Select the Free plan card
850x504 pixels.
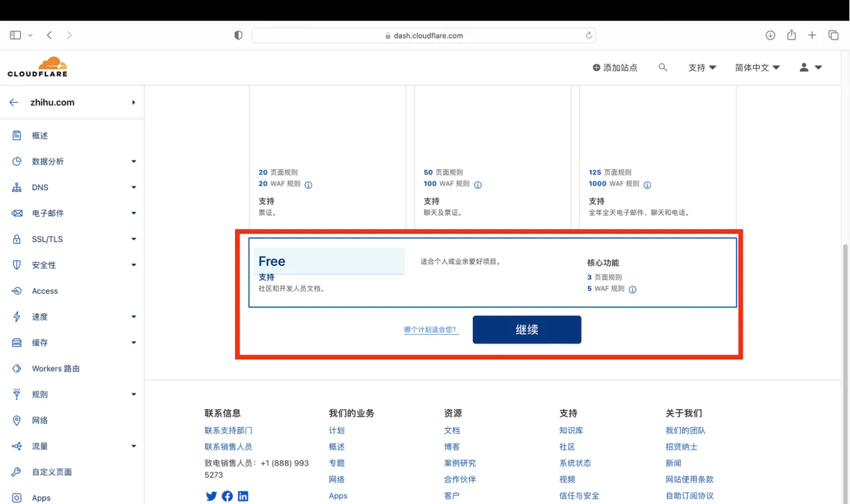click(x=492, y=273)
